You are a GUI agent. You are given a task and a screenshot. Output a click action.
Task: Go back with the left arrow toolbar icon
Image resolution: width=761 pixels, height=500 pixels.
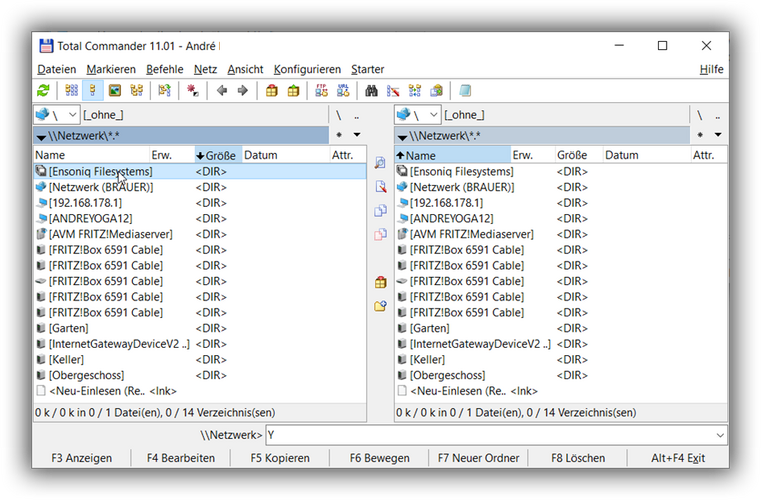(222, 91)
